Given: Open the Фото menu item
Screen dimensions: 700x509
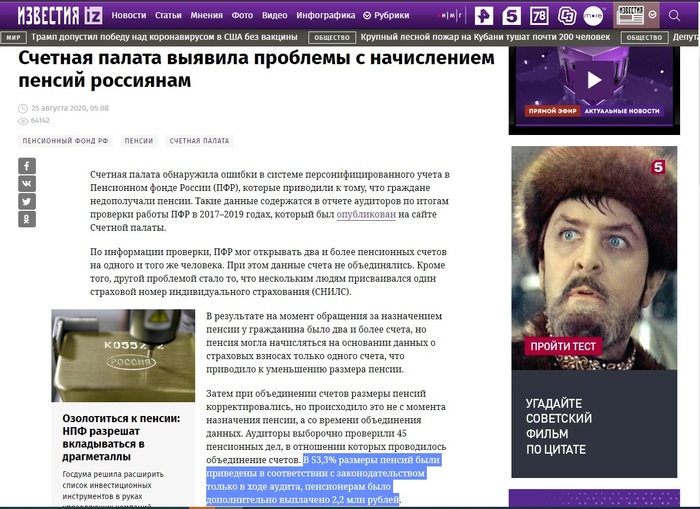Looking at the screenshot, I should point(242,16).
